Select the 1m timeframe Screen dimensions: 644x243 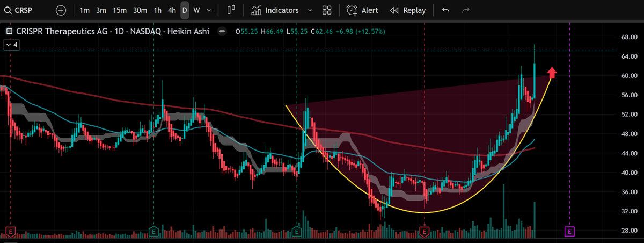(x=84, y=10)
